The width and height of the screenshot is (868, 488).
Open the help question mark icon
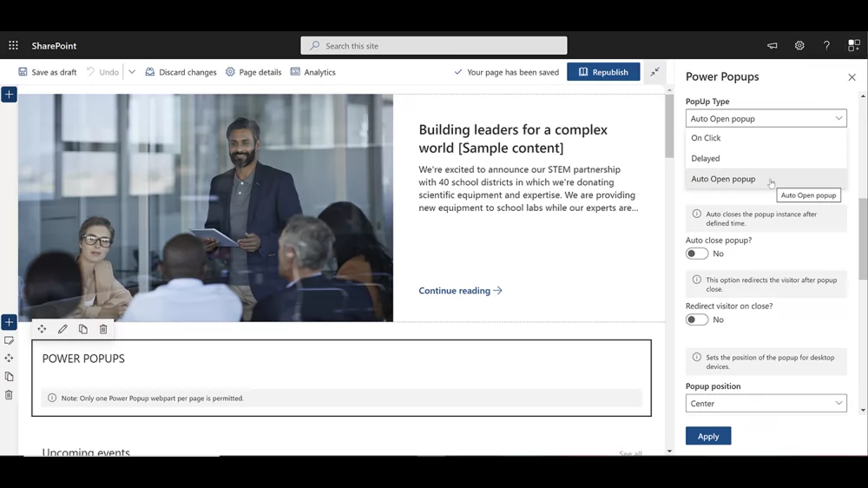pos(826,45)
